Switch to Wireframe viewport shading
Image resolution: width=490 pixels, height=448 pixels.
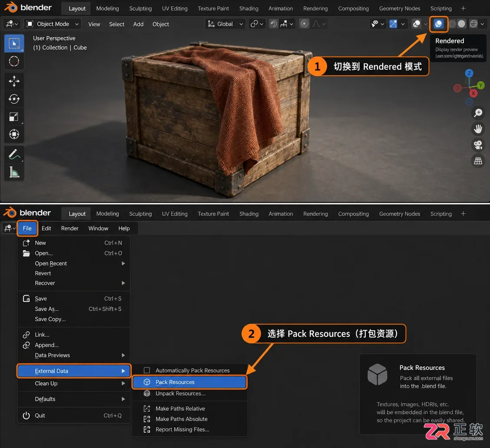[473, 24]
